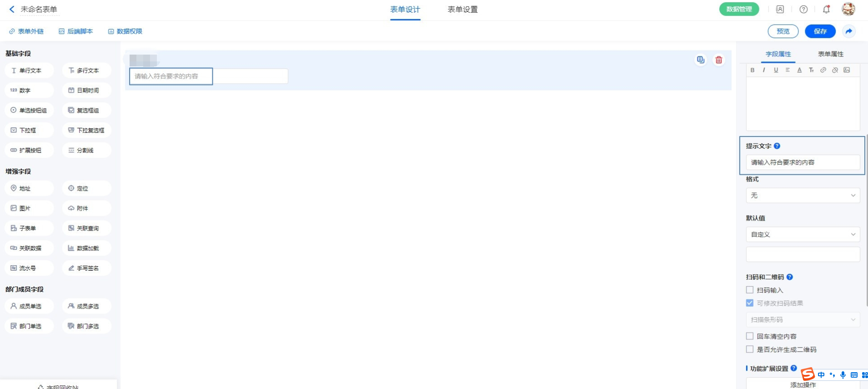Open the 数据权限 link in the toolbar

coord(125,31)
